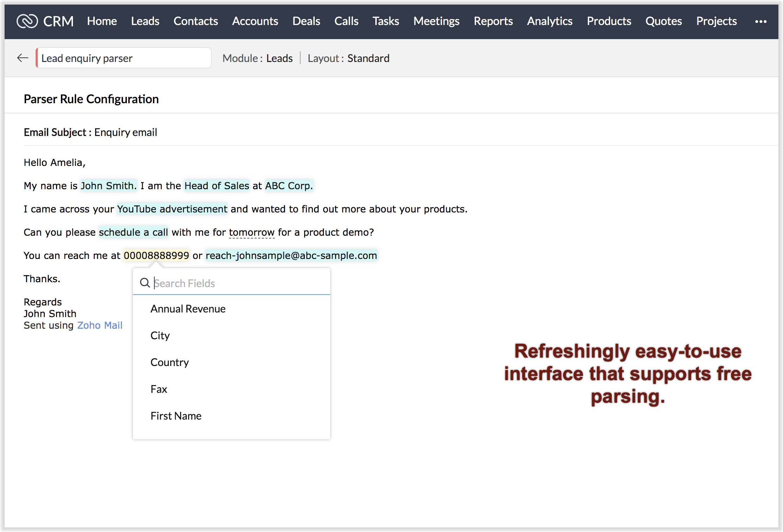This screenshot has width=783, height=532.
Task: Open the Leads tab
Action: coord(145,21)
